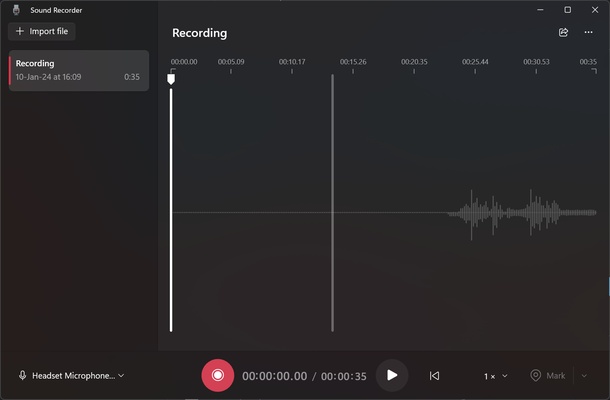Click the current time 00:00:00.00 display

(x=274, y=376)
